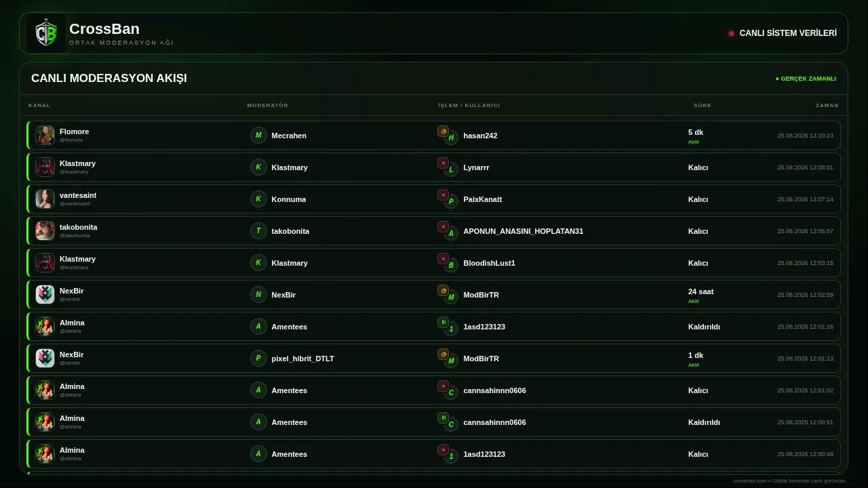
Task: Open user APONUN_ANASINI_HOPLATAN31
Action: pos(523,231)
